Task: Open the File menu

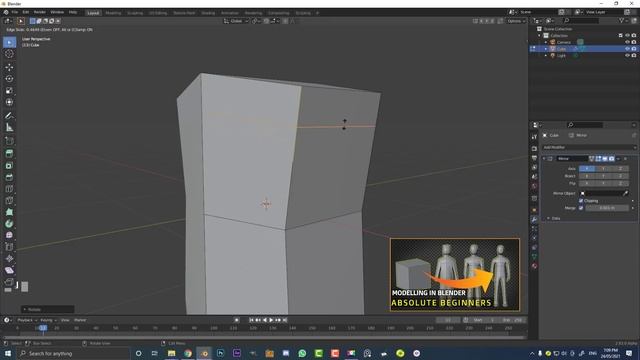Action: 15,12
